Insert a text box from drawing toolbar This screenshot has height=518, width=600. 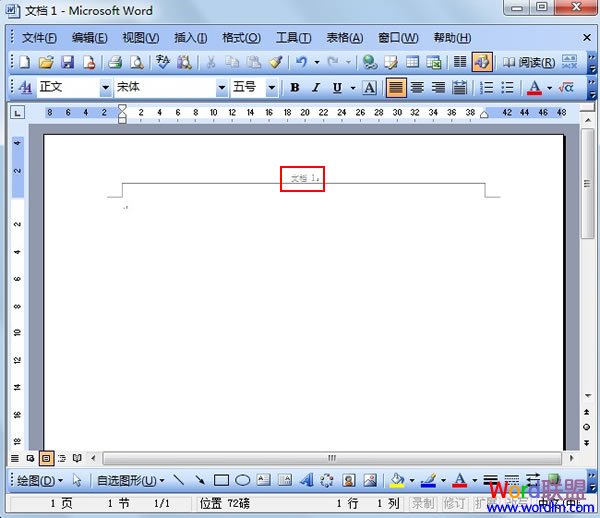tap(264, 480)
